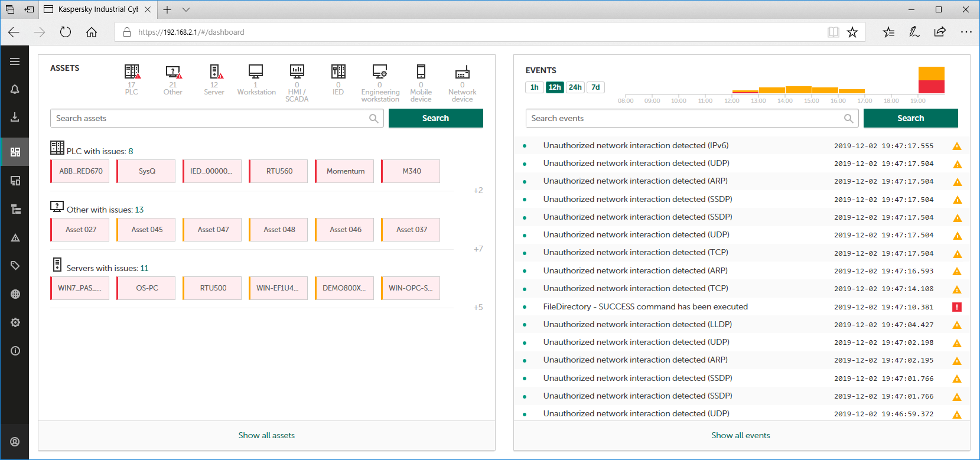Show the +5 remaining servers

pyautogui.click(x=478, y=308)
